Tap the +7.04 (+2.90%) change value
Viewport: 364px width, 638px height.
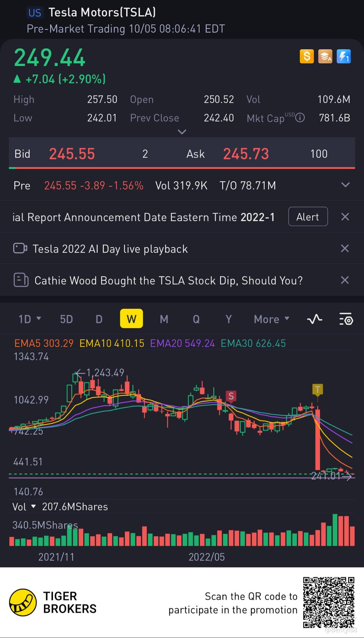tap(66, 79)
